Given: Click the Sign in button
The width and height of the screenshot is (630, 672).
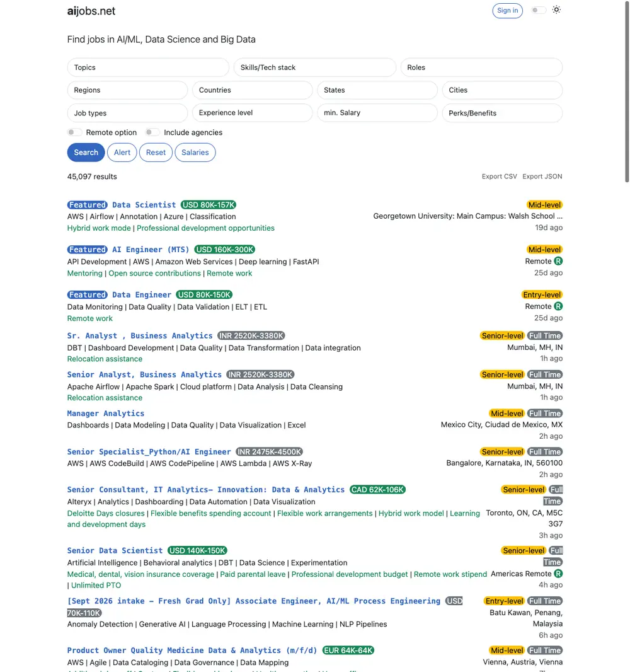Looking at the screenshot, I should point(507,11).
